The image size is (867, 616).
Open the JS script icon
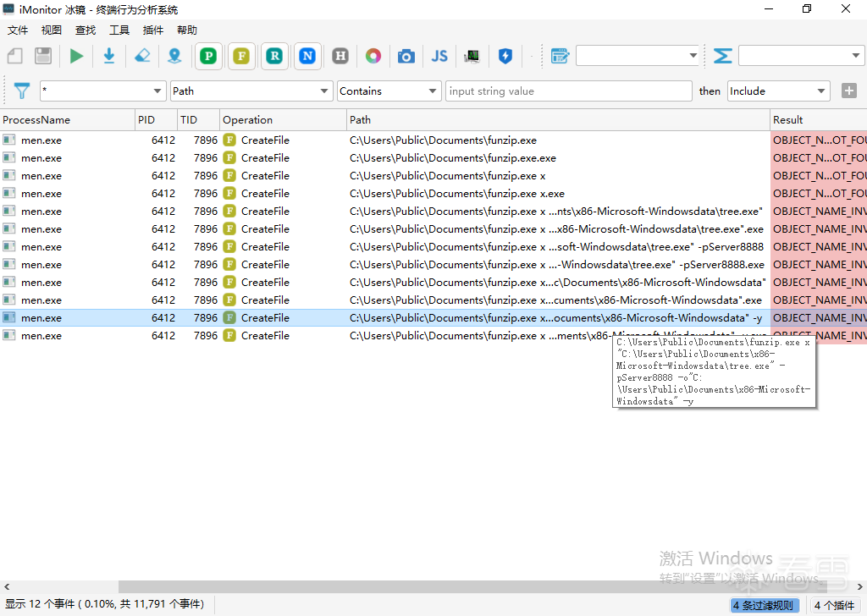pyautogui.click(x=439, y=56)
